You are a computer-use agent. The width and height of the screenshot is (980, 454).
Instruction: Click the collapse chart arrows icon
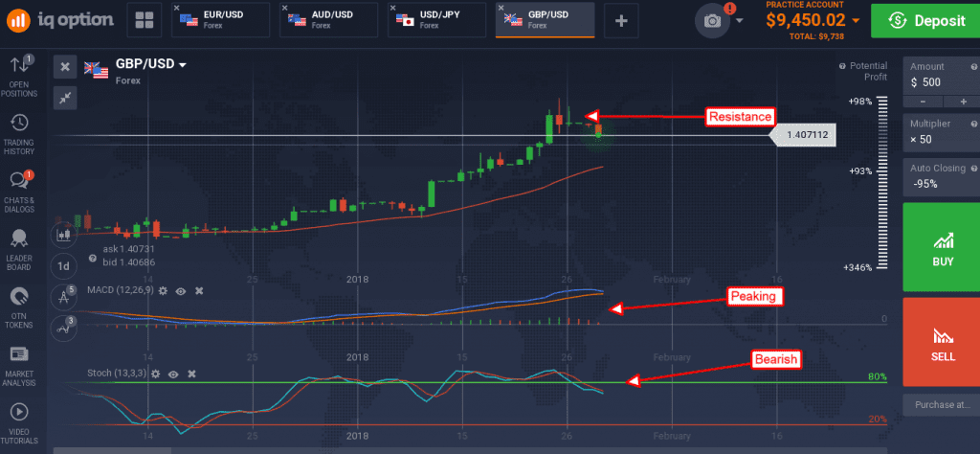tap(65, 97)
